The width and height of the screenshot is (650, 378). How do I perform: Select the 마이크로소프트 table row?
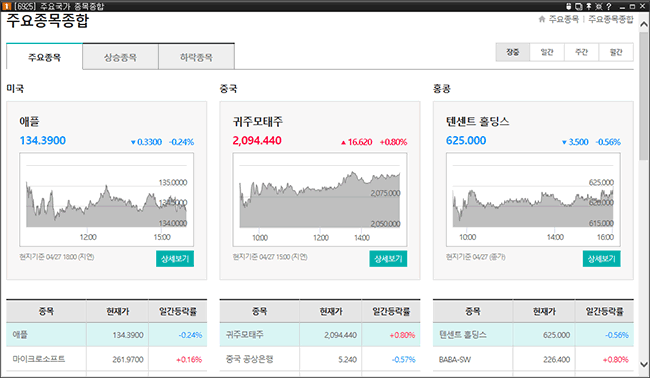[107, 359]
